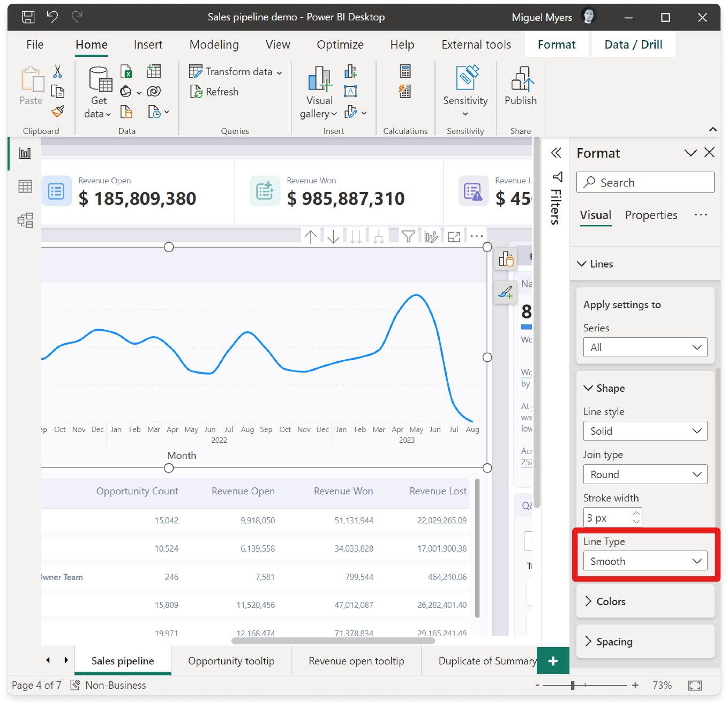Viewport: 728px width, 706px height.
Task: Open the File menu
Action: tap(35, 44)
